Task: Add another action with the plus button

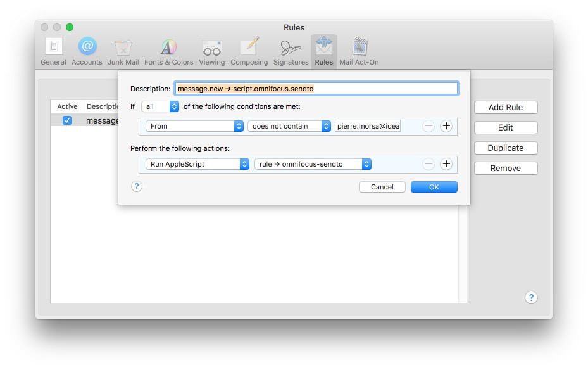Action: pyautogui.click(x=446, y=164)
